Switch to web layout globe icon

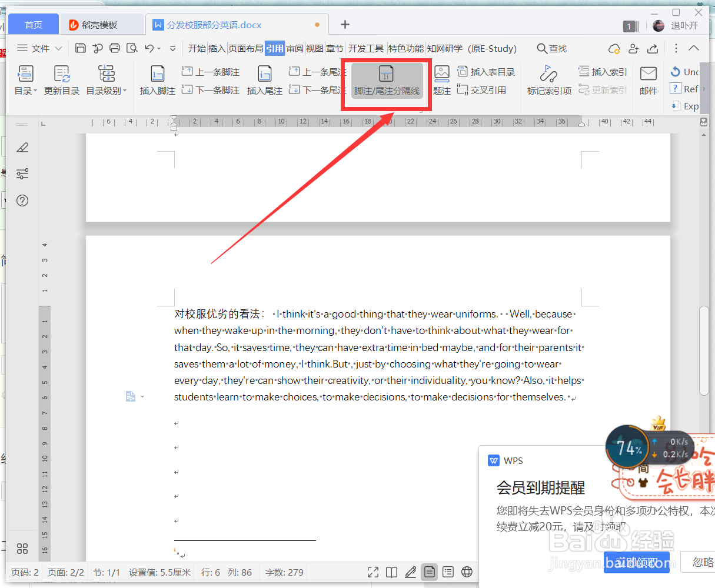coord(467,572)
